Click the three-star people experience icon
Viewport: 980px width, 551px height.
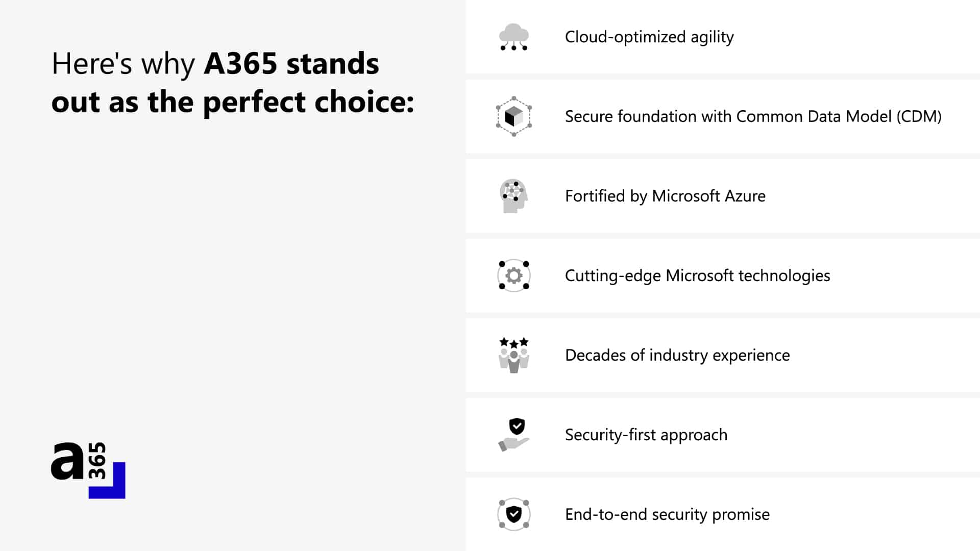514,355
